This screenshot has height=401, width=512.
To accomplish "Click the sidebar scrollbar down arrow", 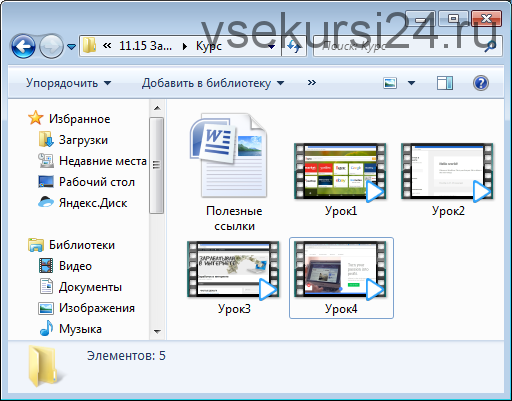I will click(157, 331).
